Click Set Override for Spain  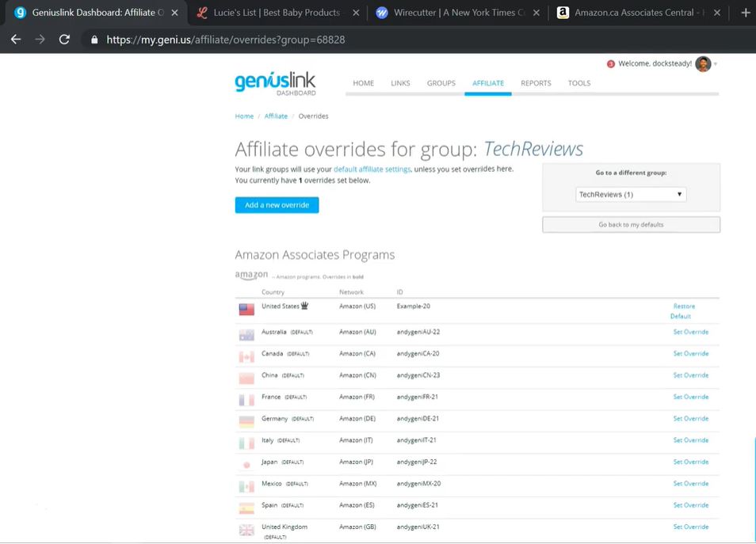tap(691, 505)
